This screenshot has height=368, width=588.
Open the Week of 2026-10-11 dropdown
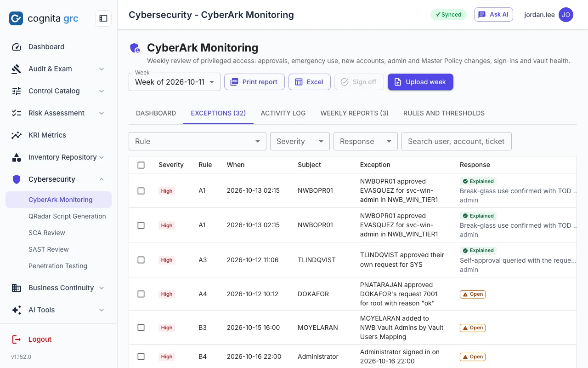(x=175, y=82)
